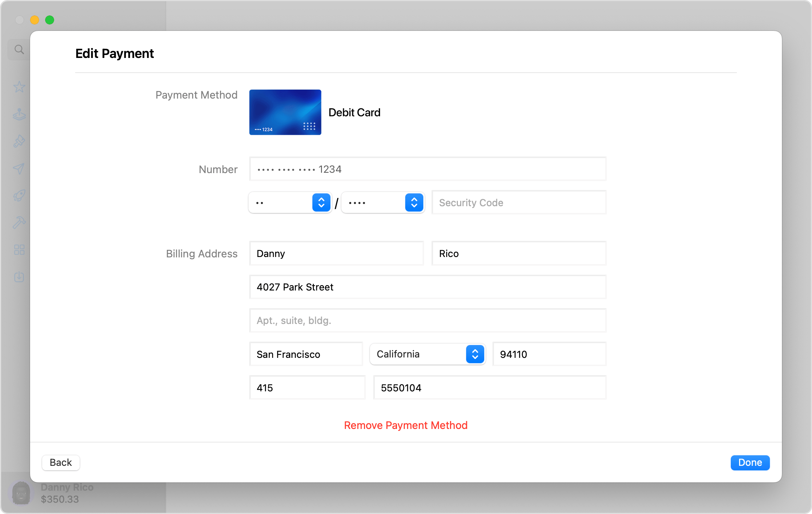This screenshot has height=514, width=812.
Task: Click the debit card thumbnail image
Action: 285,112
